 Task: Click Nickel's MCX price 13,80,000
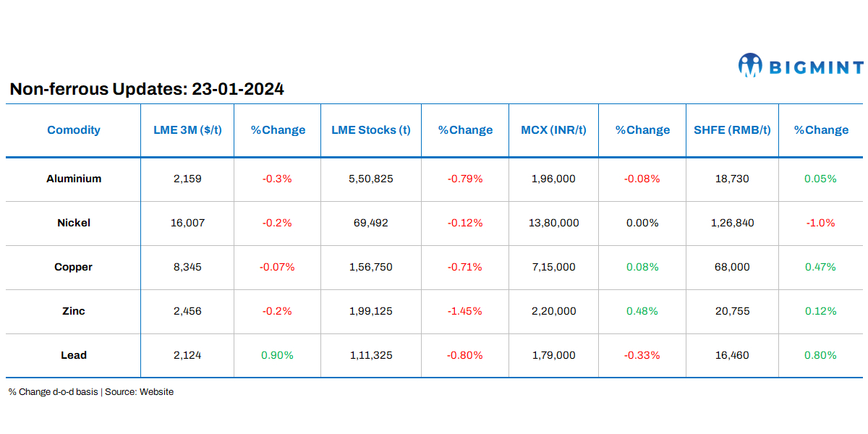(x=553, y=223)
